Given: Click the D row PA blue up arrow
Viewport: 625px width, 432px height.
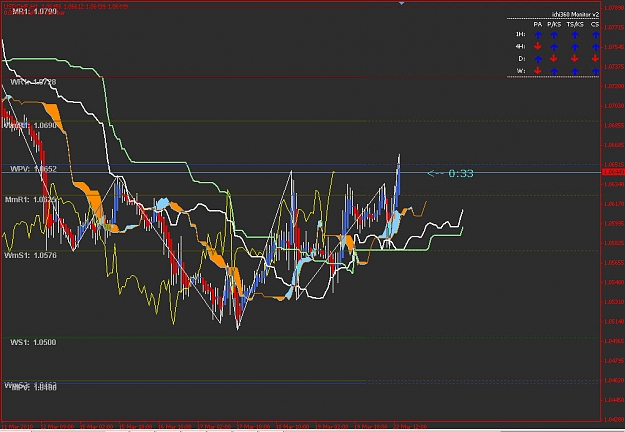Looking at the screenshot, I should click(x=538, y=59).
